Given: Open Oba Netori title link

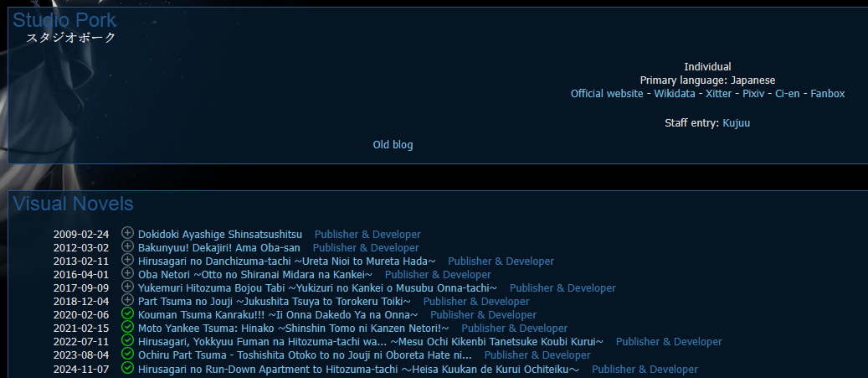Looking at the screenshot, I should point(255,274).
